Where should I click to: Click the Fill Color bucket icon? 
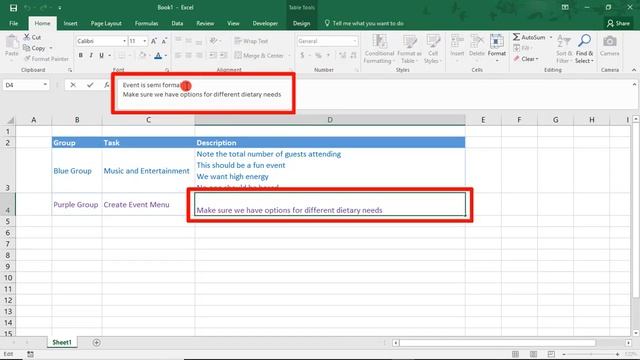coord(142,55)
